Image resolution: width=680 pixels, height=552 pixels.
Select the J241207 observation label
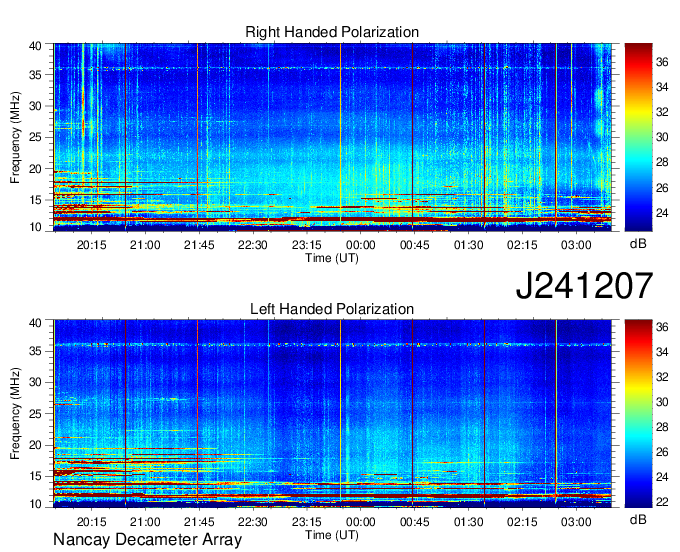(584, 285)
